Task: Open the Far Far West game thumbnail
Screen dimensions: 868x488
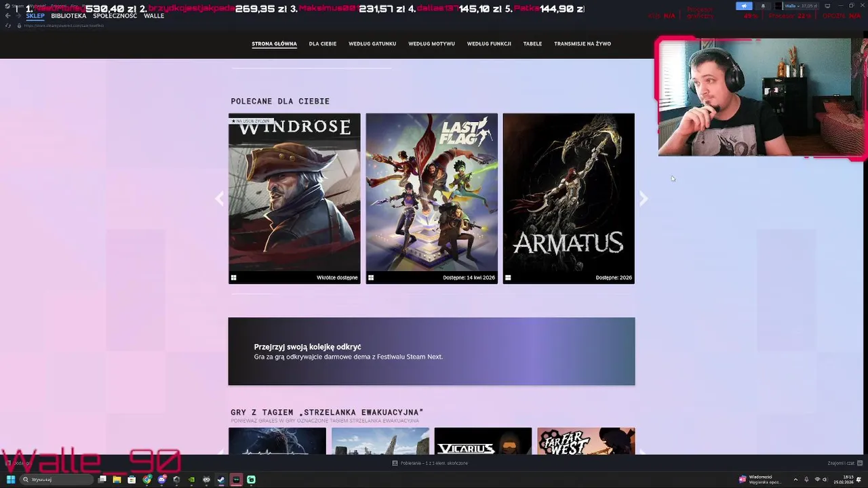Action: (x=586, y=441)
